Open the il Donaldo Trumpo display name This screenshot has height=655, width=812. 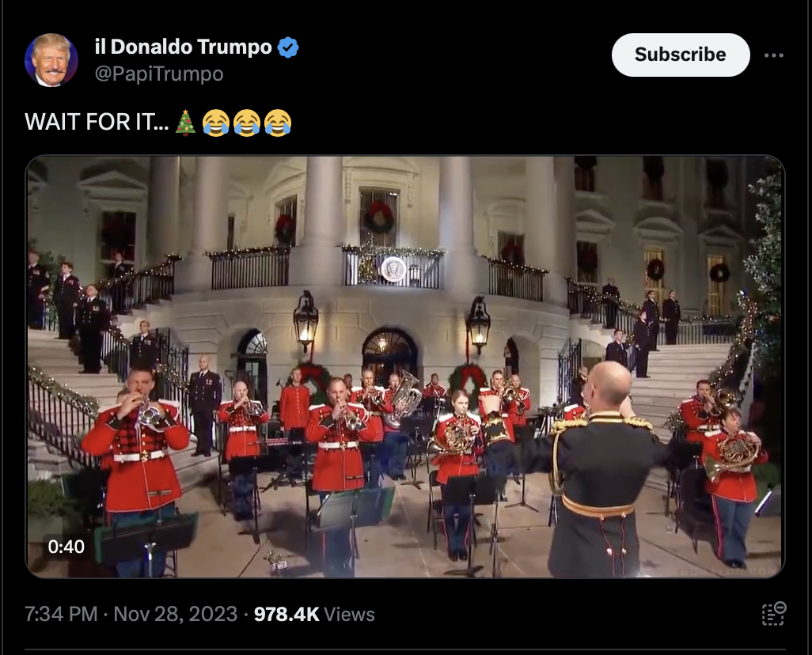pyautogui.click(x=184, y=47)
